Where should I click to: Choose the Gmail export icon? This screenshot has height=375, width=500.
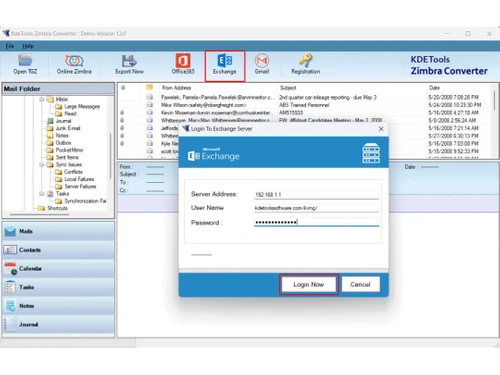tap(262, 64)
